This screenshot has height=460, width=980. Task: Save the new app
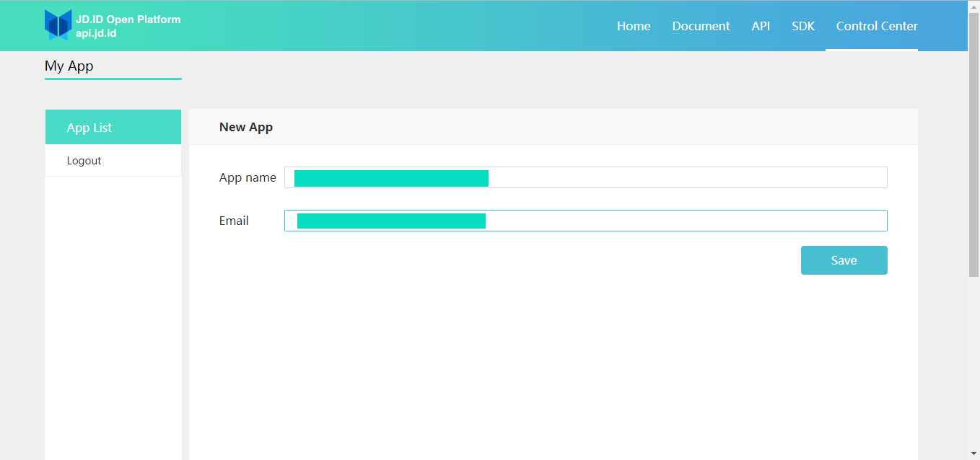[x=844, y=260]
